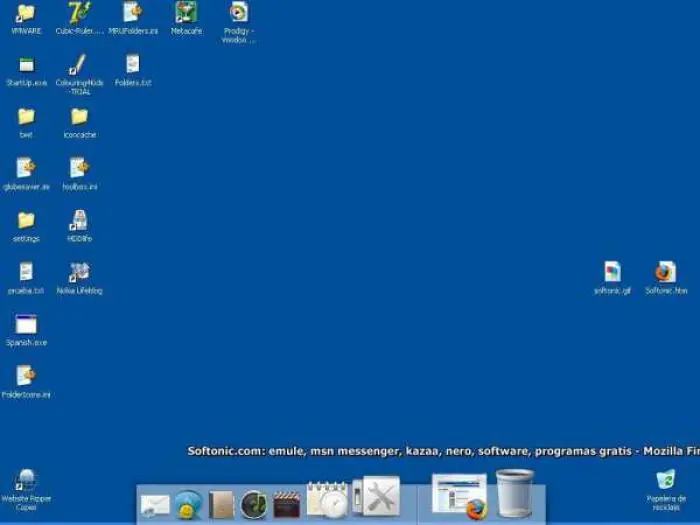Select the VMWARE folder shortcut

pos(26,19)
